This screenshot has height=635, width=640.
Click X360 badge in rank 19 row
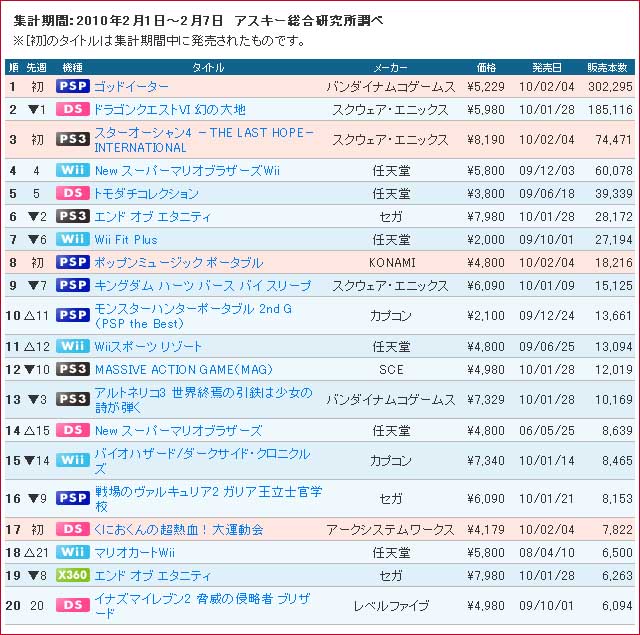[73, 575]
